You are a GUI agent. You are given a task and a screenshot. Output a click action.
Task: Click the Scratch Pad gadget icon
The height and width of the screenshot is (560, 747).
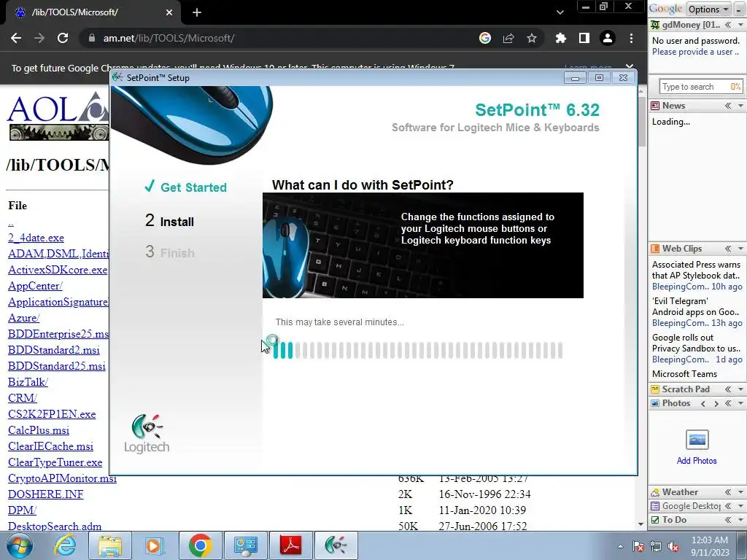coord(656,389)
